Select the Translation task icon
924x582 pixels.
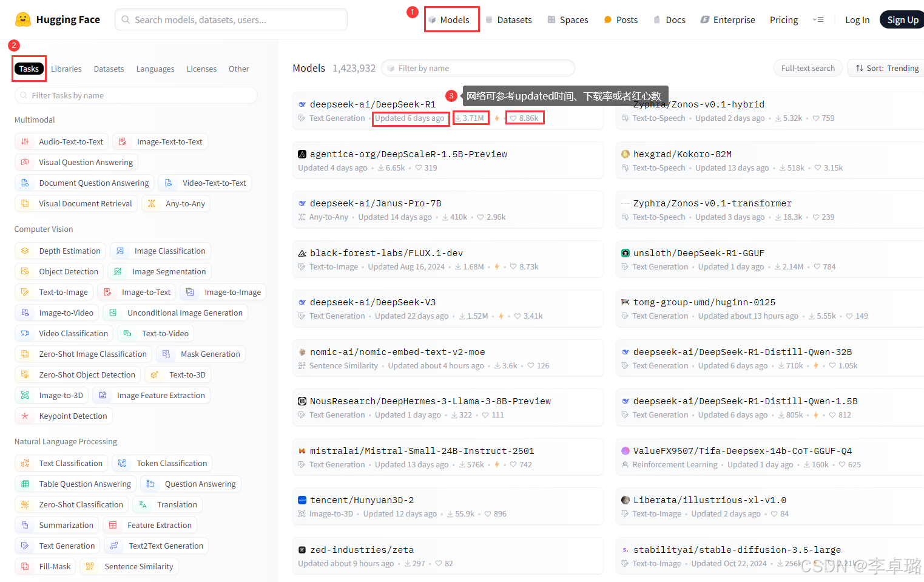pos(143,504)
